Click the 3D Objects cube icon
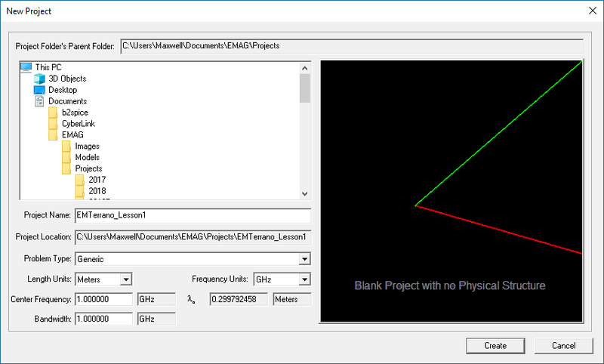604x364 pixels. point(39,79)
